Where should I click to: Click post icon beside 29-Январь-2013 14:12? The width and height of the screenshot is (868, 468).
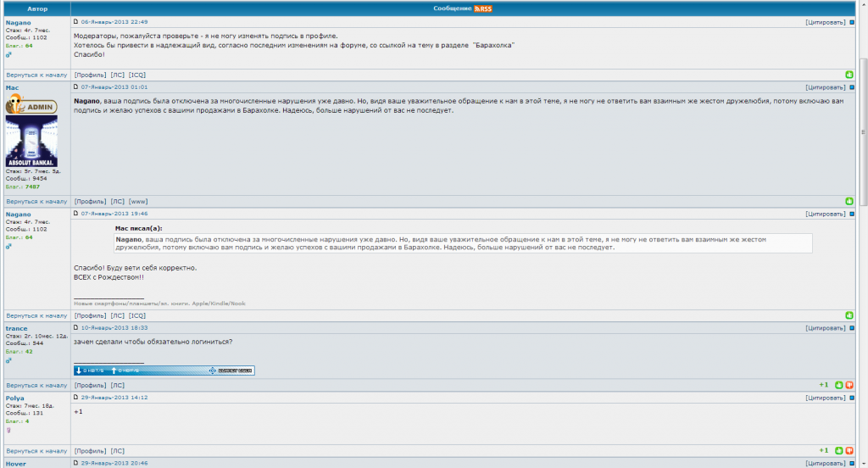point(75,397)
